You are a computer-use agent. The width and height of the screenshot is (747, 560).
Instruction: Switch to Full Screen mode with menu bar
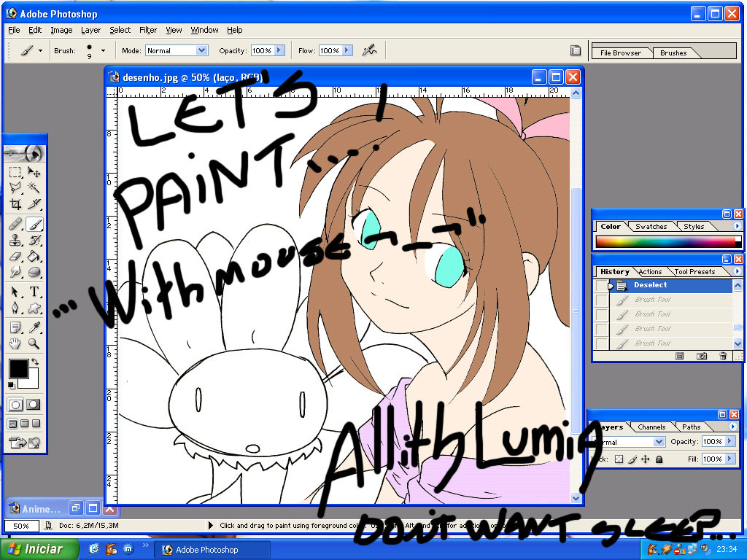[25, 424]
